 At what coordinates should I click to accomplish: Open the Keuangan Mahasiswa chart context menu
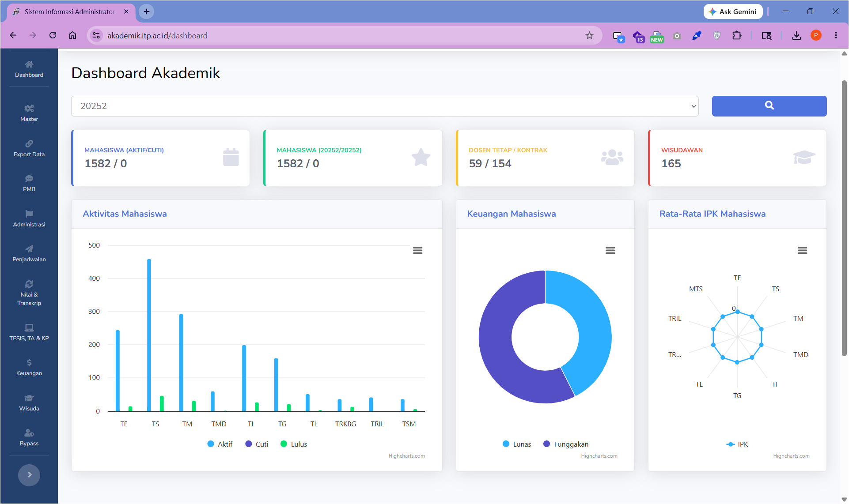click(610, 250)
